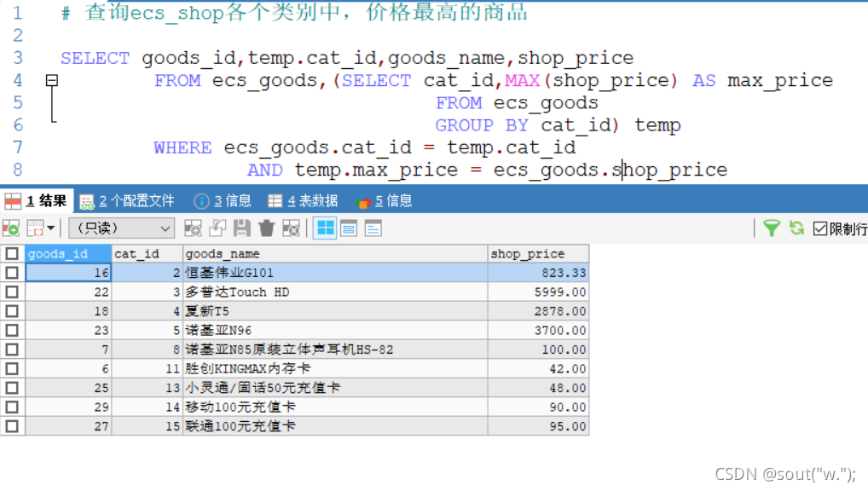Check the row for 联通100元充值卡
Viewport: 868px width, 491px height.
[x=12, y=426]
